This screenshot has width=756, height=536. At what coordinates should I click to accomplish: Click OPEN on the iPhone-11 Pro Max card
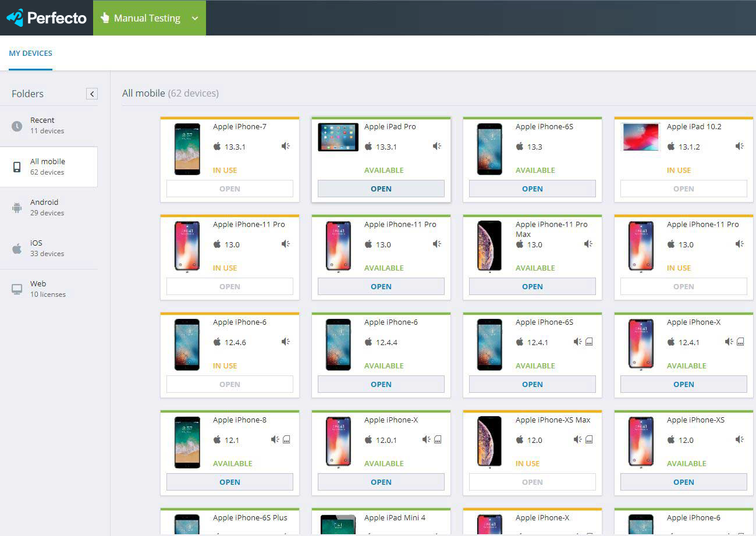pyautogui.click(x=533, y=286)
